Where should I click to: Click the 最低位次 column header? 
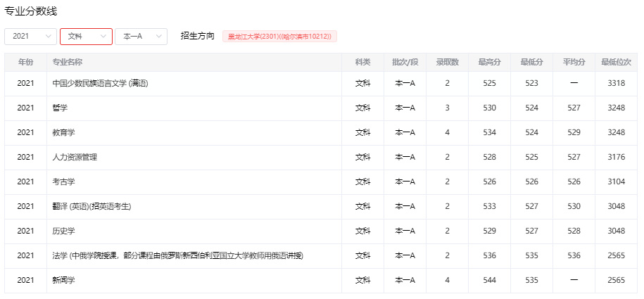coord(616,63)
